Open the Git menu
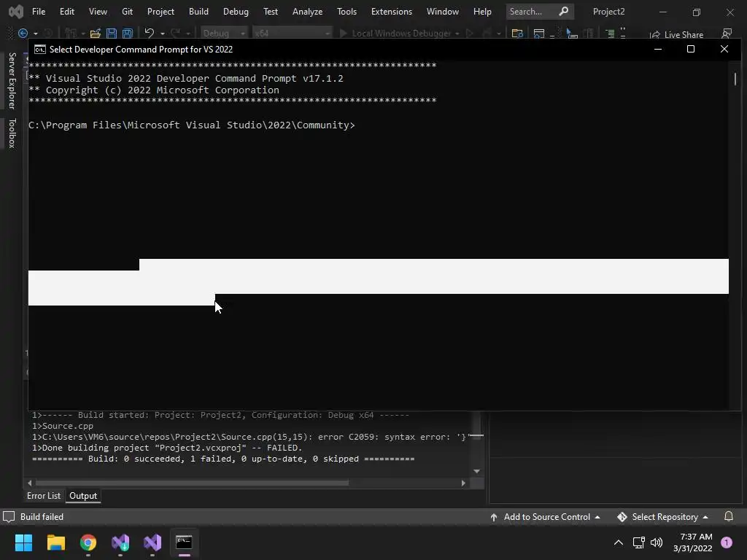This screenshot has height=560, width=747. pyautogui.click(x=127, y=12)
